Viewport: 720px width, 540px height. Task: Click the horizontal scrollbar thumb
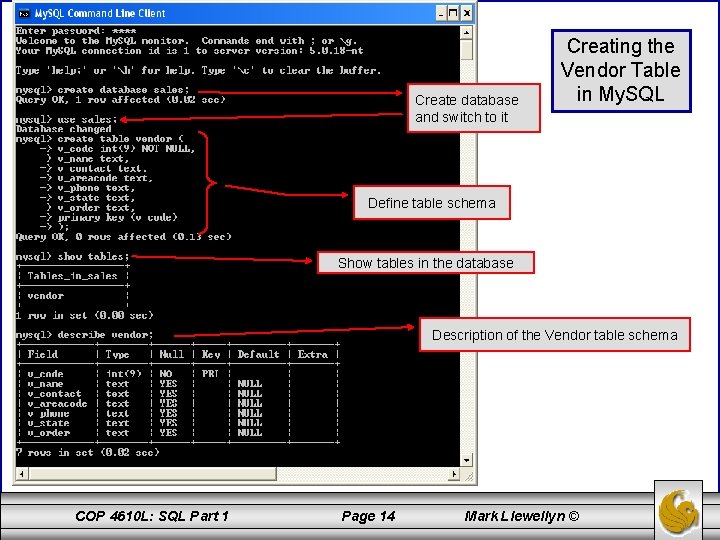pos(152,473)
